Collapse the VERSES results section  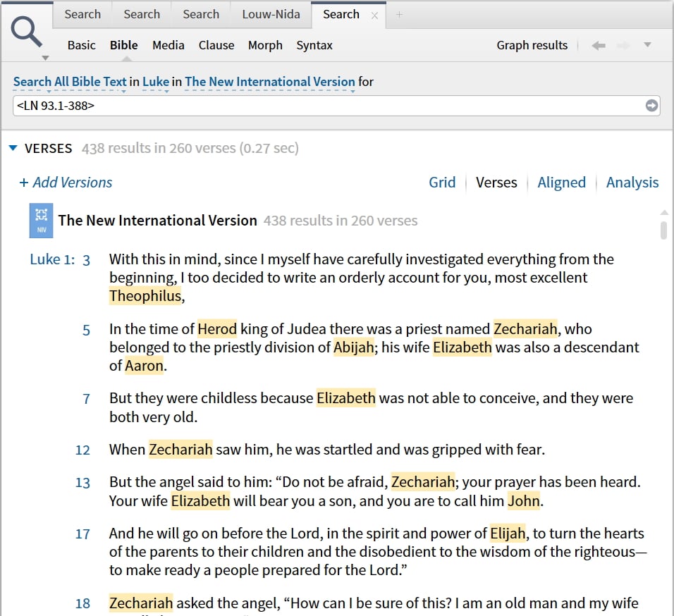pos(13,148)
